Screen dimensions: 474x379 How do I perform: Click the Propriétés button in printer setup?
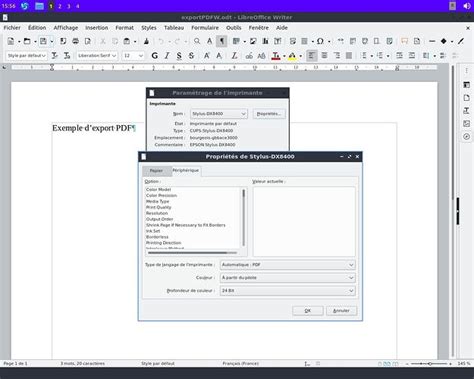269,114
